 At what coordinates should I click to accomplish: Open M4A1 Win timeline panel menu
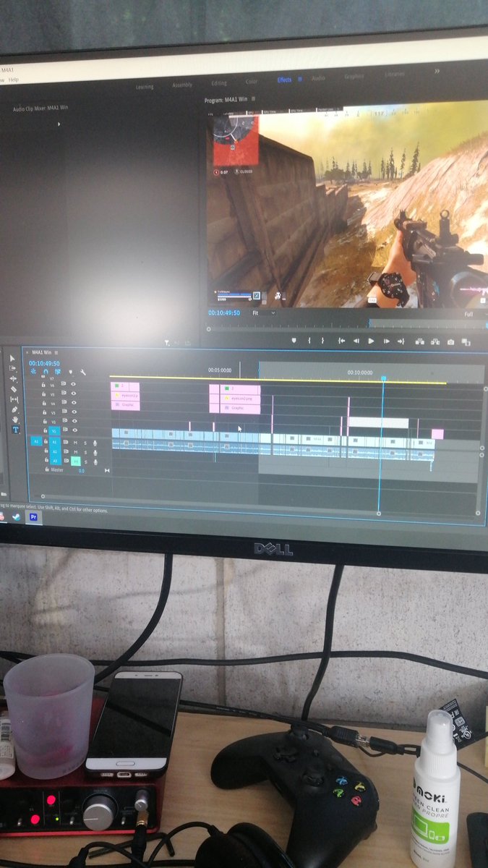click(56, 352)
